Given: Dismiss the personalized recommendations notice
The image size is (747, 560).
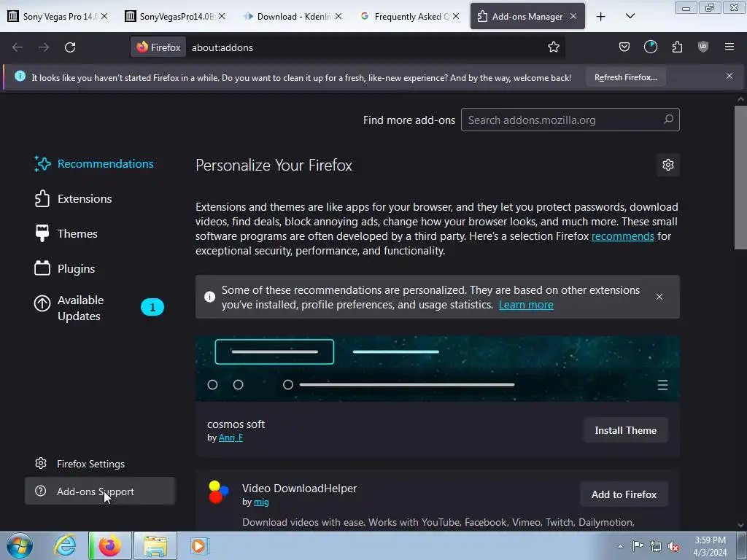Looking at the screenshot, I should coord(659,297).
